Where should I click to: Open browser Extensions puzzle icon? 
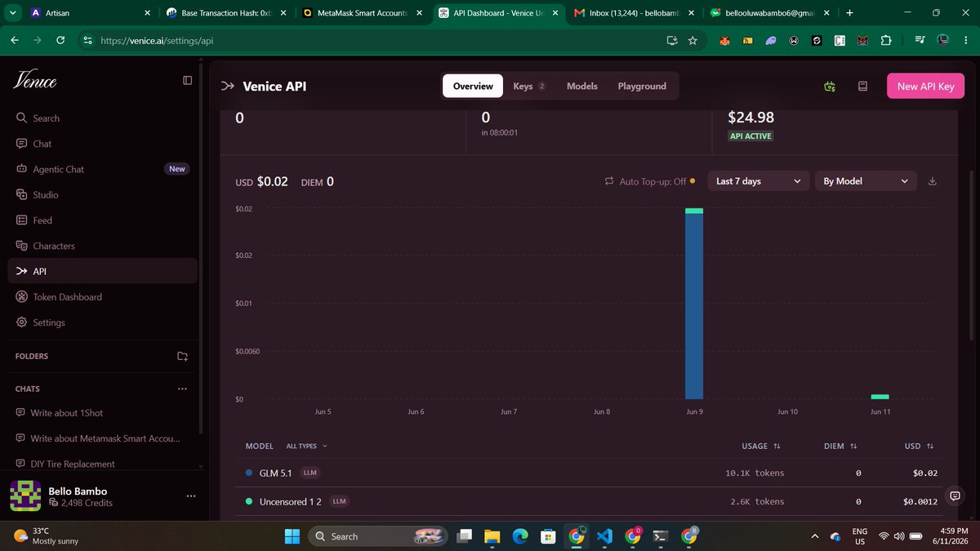(886, 40)
